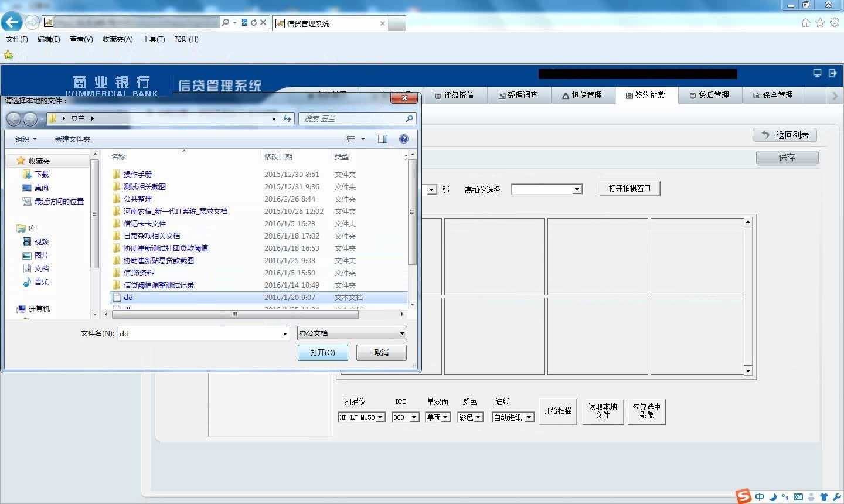Click the browser back arrow button
Viewport: 844px width, 504px height.
(12, 22)
